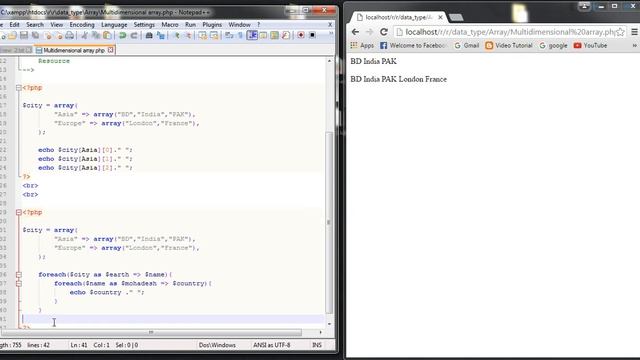Open the Window menu
Viewport: 640px width, 360px height.
coord(239,24)
